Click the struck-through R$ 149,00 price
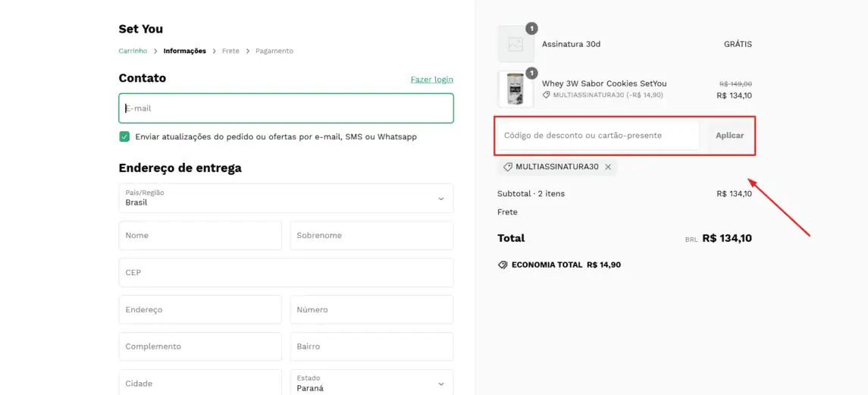This screenshot has height=395, width=868. click(735, 83)
